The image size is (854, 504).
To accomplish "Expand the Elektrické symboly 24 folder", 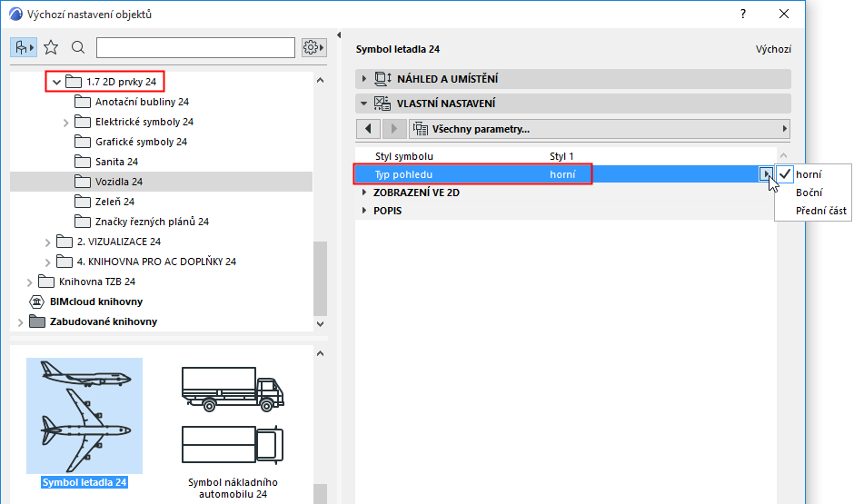I will click(66, 123).
